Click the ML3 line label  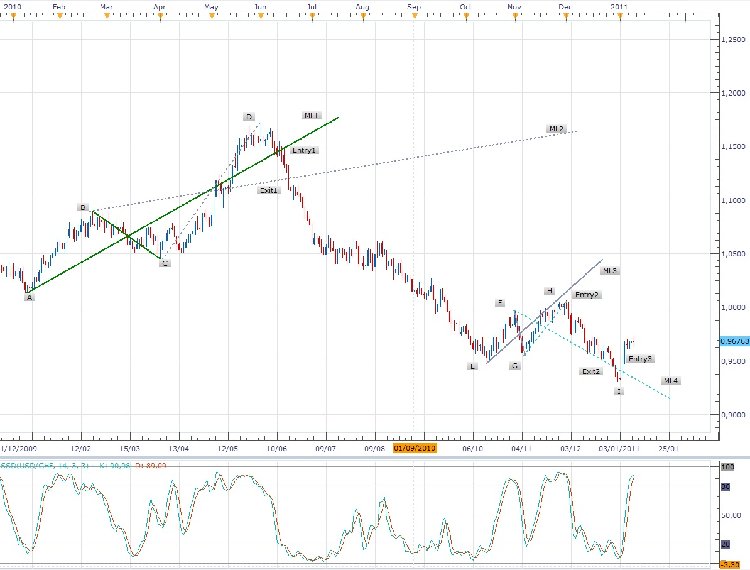(610, 270)
